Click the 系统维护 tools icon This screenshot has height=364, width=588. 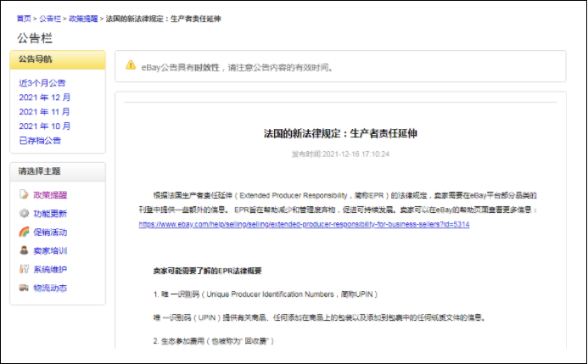[x=24, y=270]
